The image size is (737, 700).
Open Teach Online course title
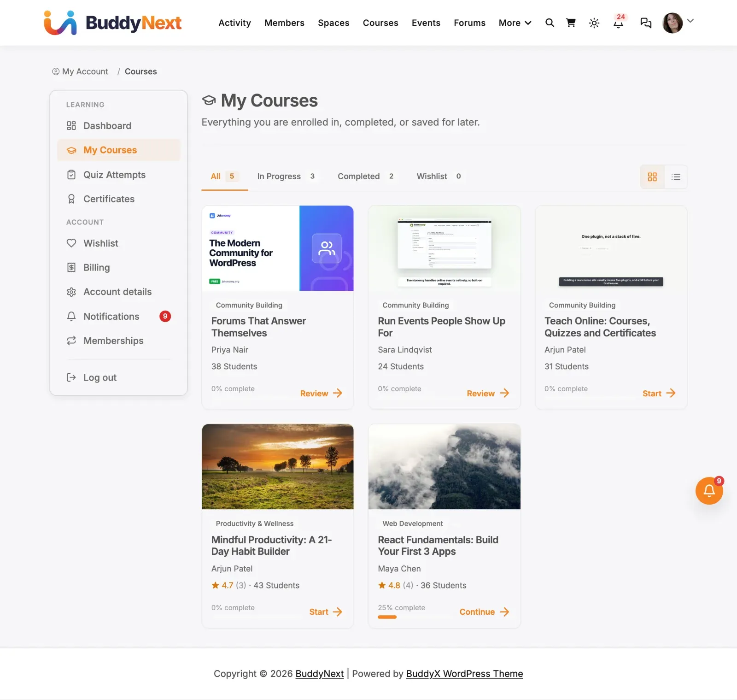[600, 327]
